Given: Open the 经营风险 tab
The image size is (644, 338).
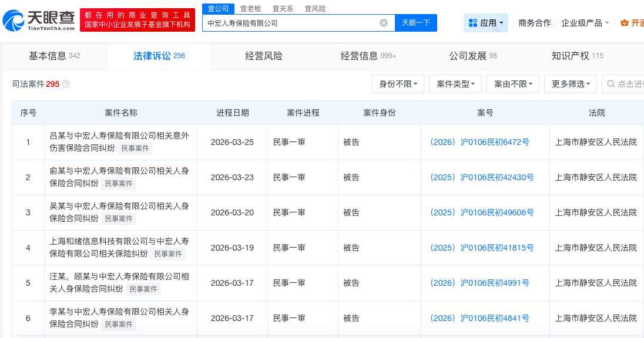Looking at the screenshot, I should [264, 56].
